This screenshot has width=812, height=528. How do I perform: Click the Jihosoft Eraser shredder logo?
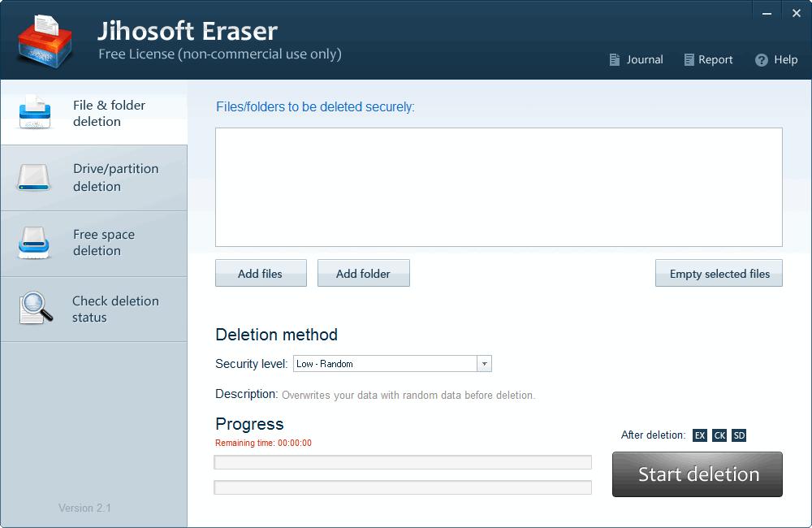[x=45, y=41]
